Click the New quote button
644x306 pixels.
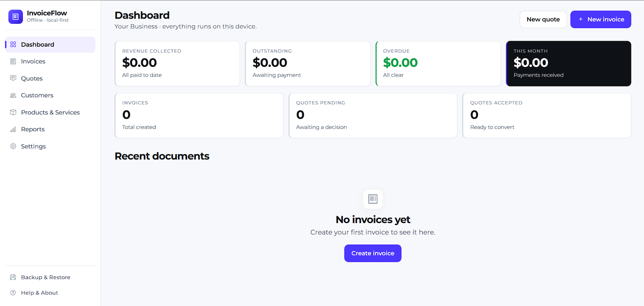pyautogui.click(x=543, y=19)
